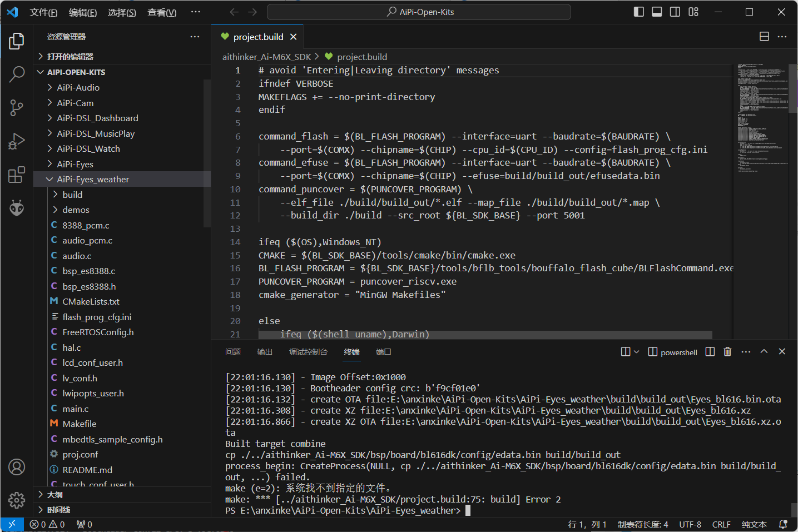Expand the demos folder
This screenshot has height=532, width=798.
pyautogui.click(x=122, y=210)
